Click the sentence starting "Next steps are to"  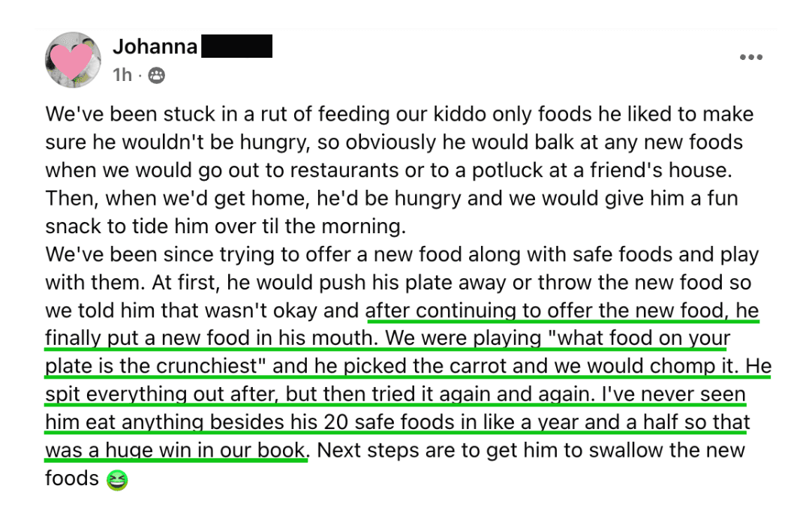pyautogui.click(x=531, y=450)
